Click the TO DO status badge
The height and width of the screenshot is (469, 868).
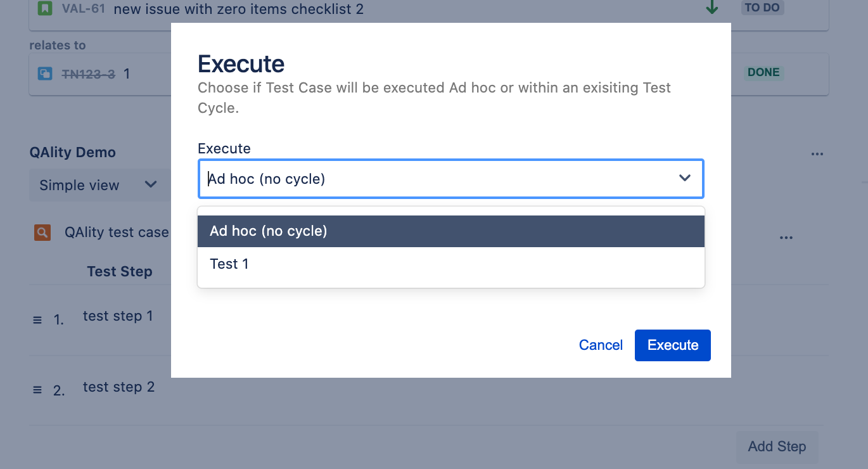coord(762,8)
